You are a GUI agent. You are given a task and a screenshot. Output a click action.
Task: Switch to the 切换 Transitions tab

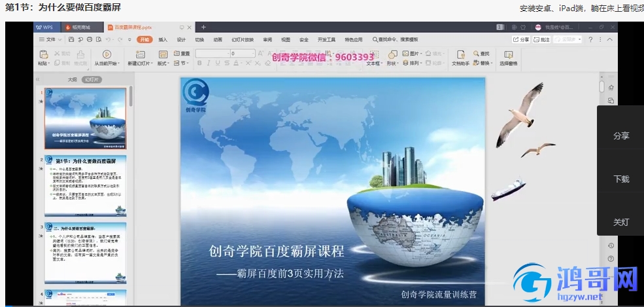199,39
